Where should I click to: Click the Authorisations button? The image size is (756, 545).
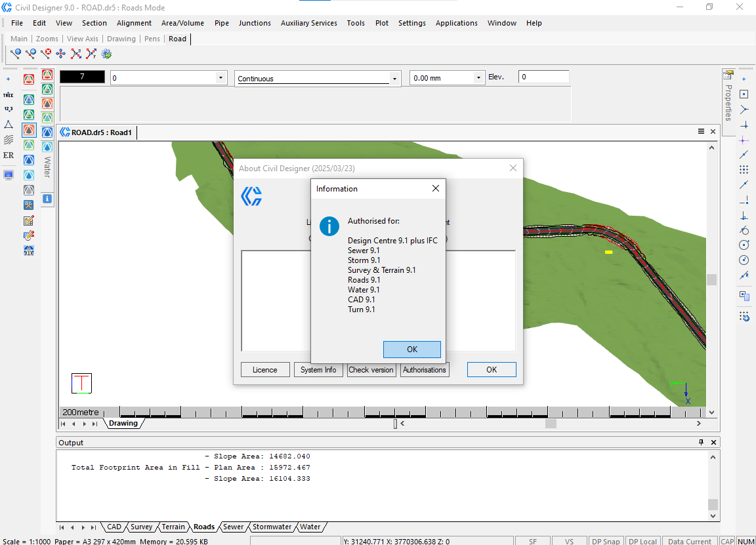[x=425, y=370]
